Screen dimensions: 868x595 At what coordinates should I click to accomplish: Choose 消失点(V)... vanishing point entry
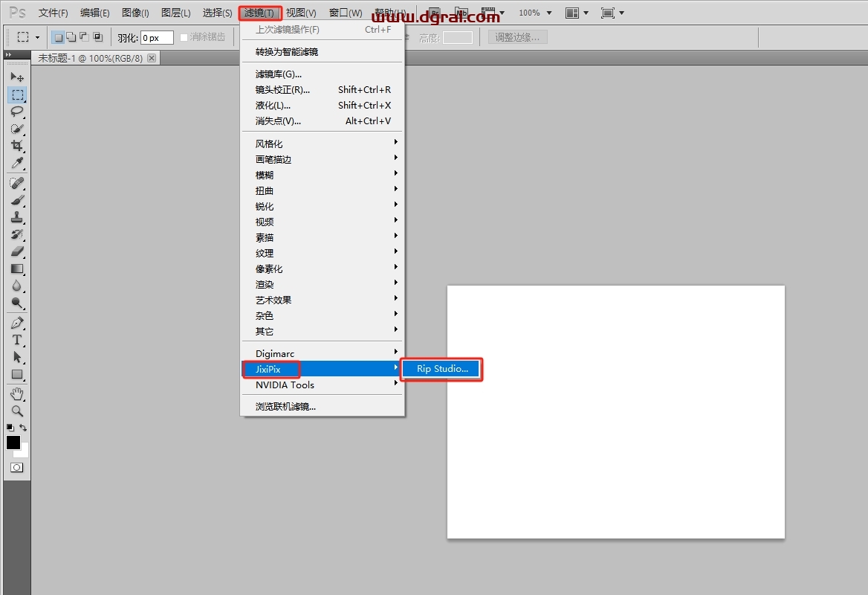[x=323, y=120]
